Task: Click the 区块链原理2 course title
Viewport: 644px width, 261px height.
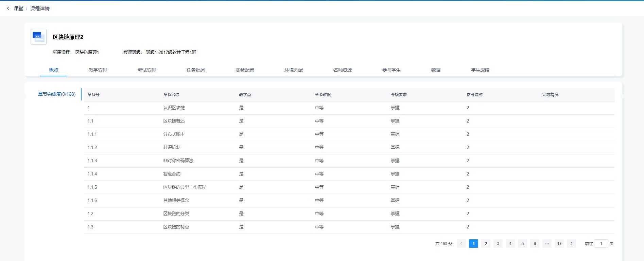Action: tap(68, 37)
